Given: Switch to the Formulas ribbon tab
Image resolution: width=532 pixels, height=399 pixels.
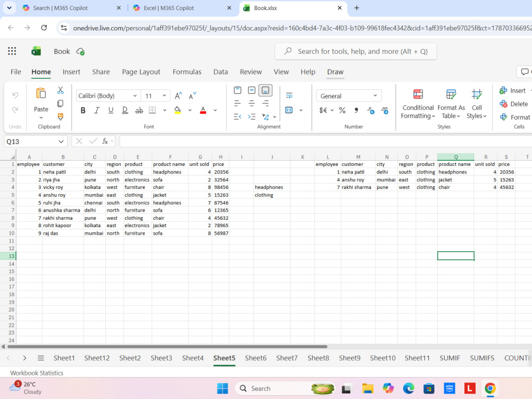Looking at the screenshot, I should coord(187,72).
